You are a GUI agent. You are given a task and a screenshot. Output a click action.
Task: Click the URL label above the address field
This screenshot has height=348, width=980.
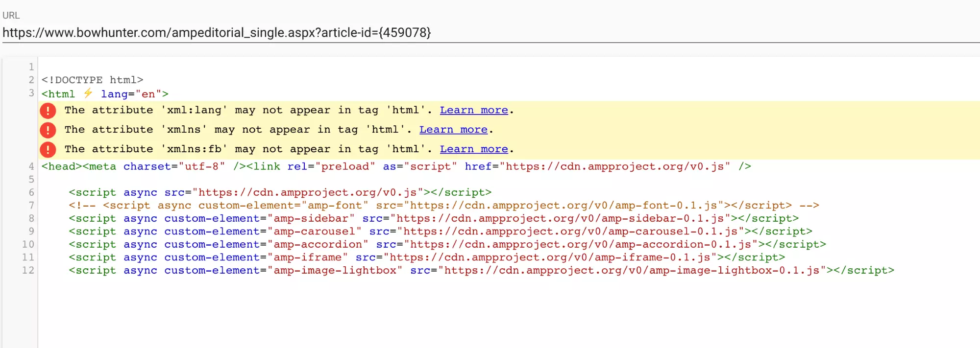point(11,15)
